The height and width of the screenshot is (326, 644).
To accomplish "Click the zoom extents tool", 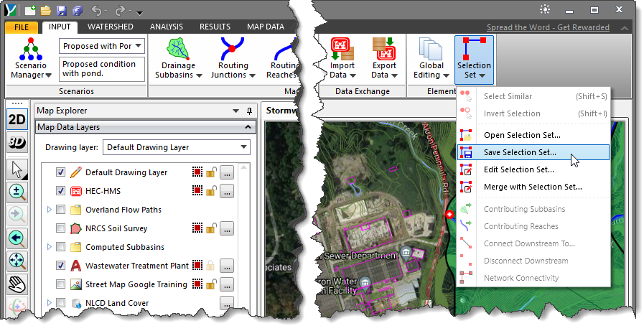I will point(17,261).
